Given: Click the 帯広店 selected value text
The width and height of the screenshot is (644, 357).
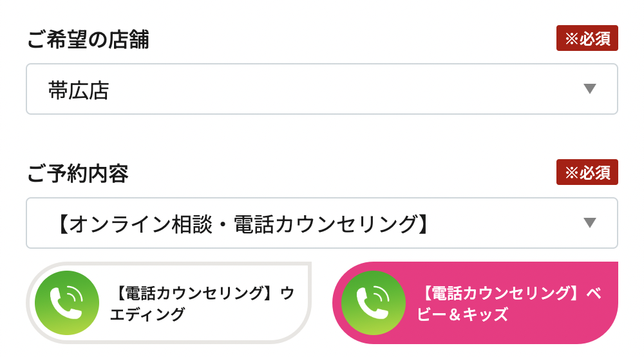Looking at the screenshot, I should click(x=79, y=90).
